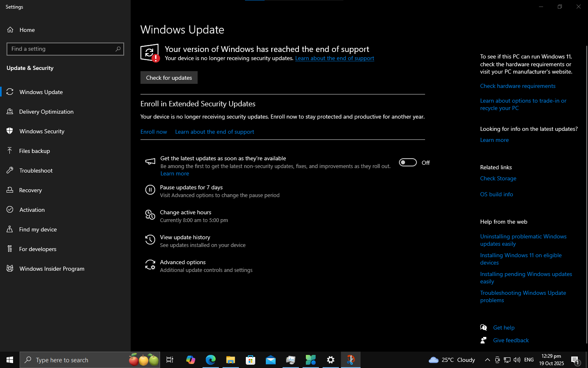Click the Pause updates icon
Image resolution: width=588 pixels, height=368 pixels.
[150, 189]
